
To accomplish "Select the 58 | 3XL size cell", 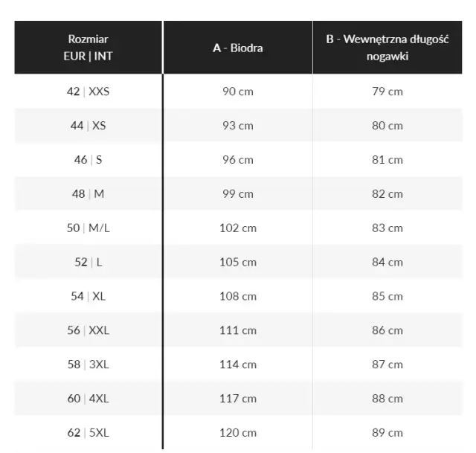I will (88, 364).
